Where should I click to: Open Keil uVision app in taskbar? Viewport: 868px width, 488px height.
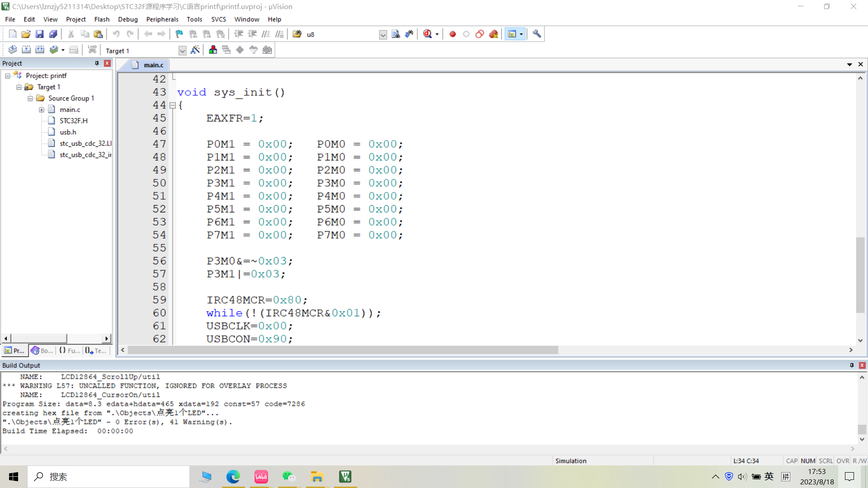345,477
